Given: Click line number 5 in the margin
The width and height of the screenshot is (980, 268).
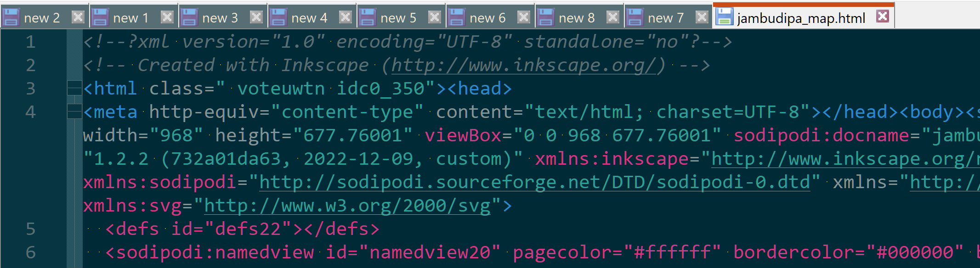Looking at the screenshot, I should click(30, 229).
